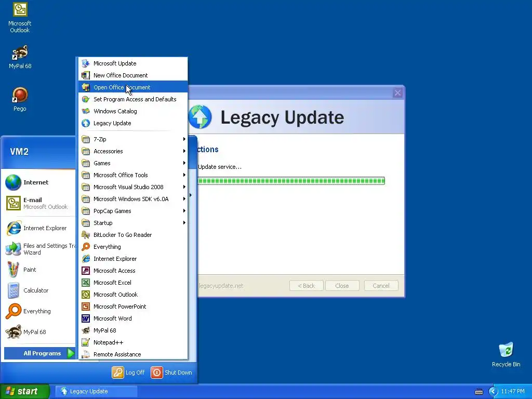Open Files and Settings Transfer Wizard
532x399 pixels.
tap(39, 249)
